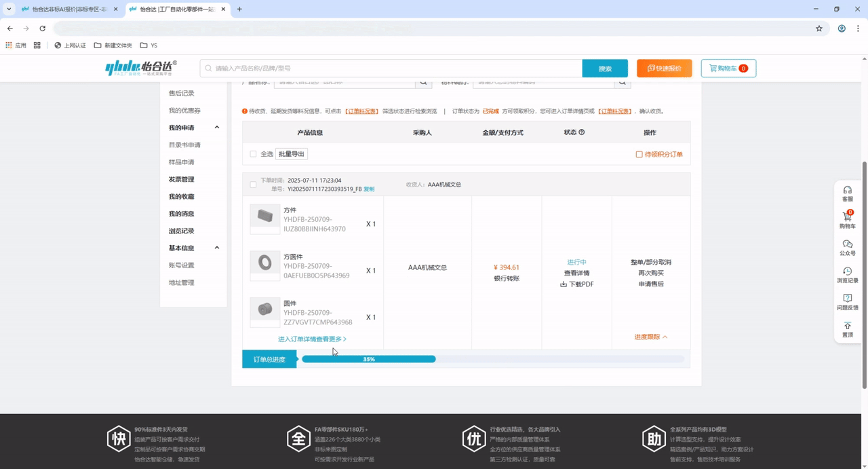Open 发票管理 in the left menu
Image resolution: width=868 pixels, height=469 pixels.
click(181, 179)
